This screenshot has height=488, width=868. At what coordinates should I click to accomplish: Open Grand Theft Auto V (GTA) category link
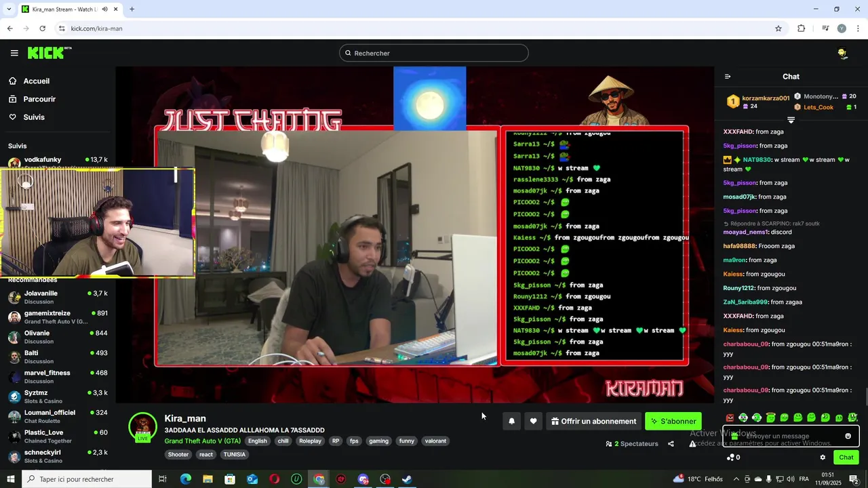(x=202, y=441)
